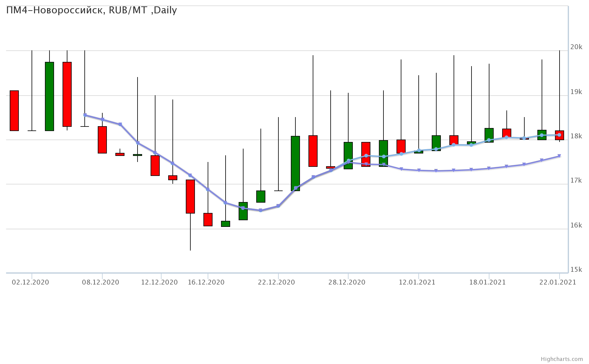Click the last red candle at 22.01.2021
589x364 pixels.
point(560,137)
